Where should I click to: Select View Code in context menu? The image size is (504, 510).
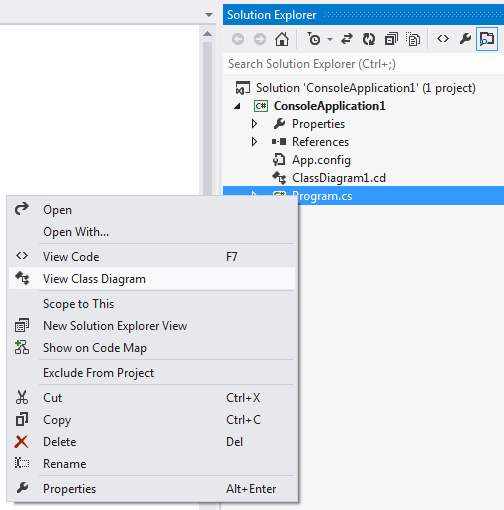152,257
